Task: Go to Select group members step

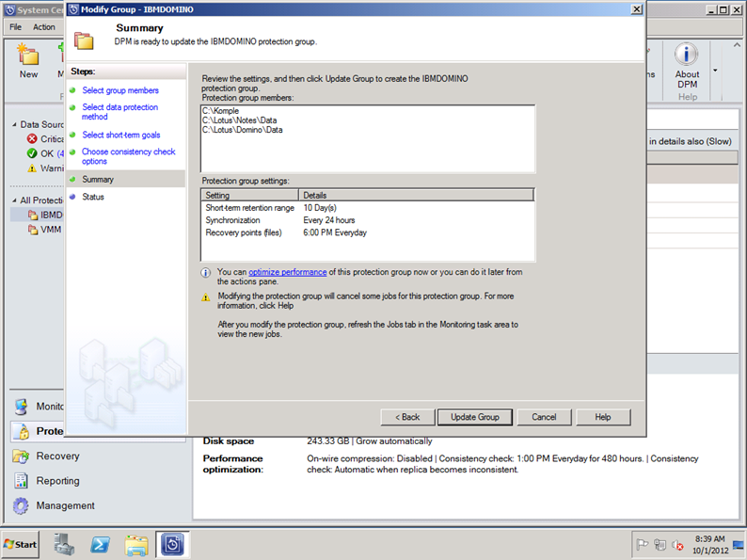Action: [x=120, y=90]
